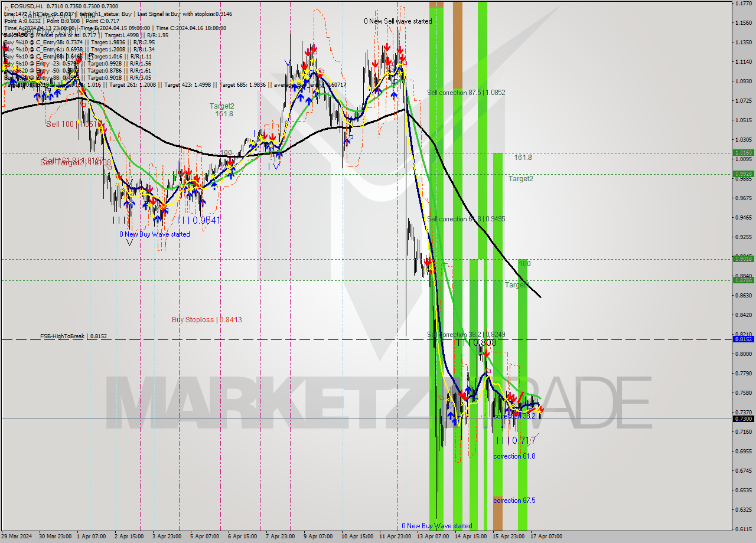Click 'Sell correction 38.2 | 0.8249' label
This screenshot has height=543, width=756.
(x=466, y=335)
